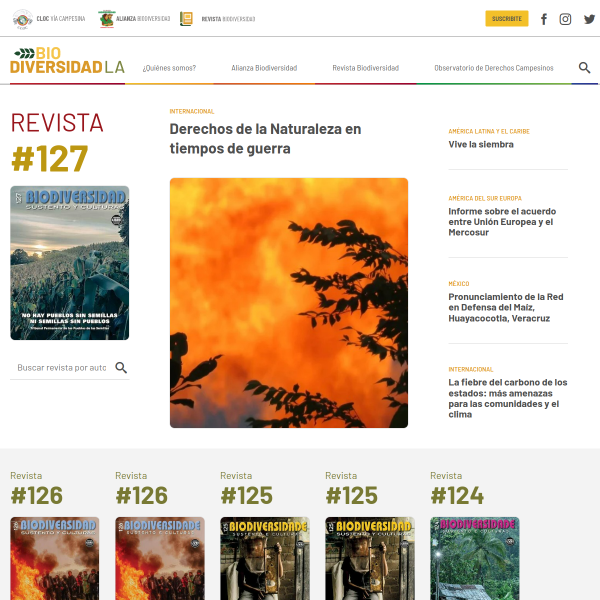Viewport: 600px width, 600px height.
Task: Click AMÉRICA LATINA Y EL CARIBE tag
Action: [x=489, y=131]
